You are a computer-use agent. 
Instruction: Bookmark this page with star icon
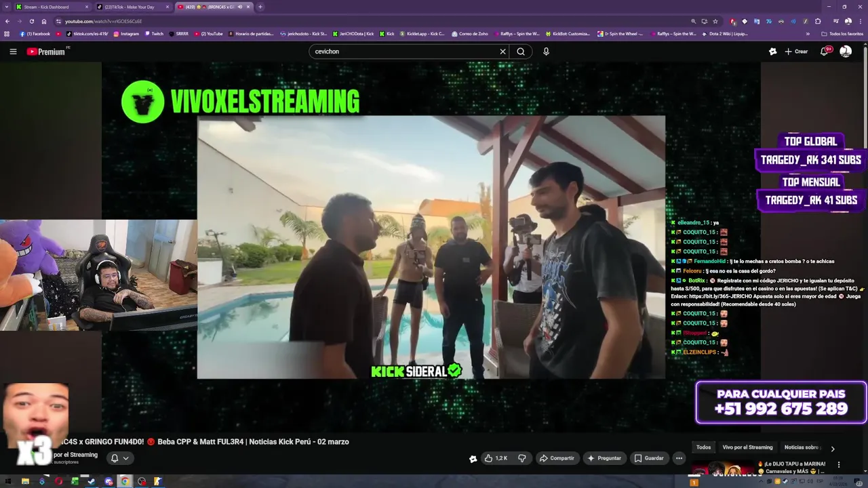pos(715,21)
